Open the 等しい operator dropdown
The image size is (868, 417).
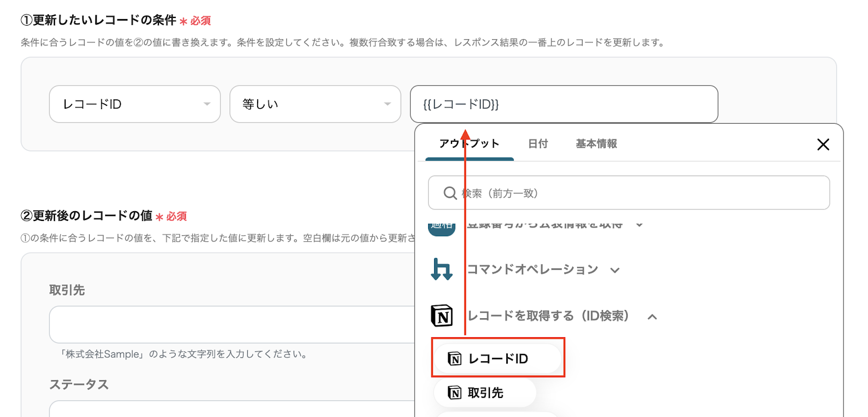[x=315, y=104]
